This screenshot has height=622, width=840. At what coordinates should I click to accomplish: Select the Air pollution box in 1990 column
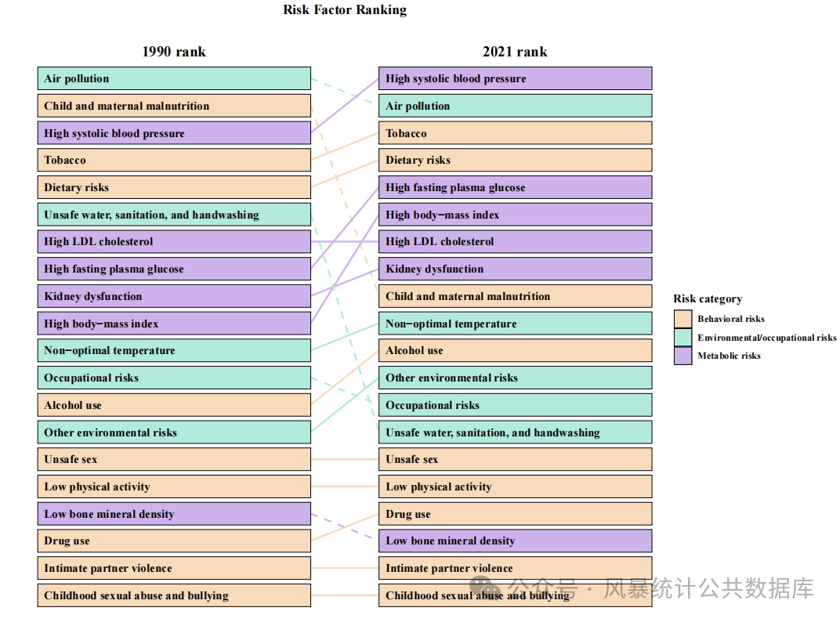[x=174, y=78]
